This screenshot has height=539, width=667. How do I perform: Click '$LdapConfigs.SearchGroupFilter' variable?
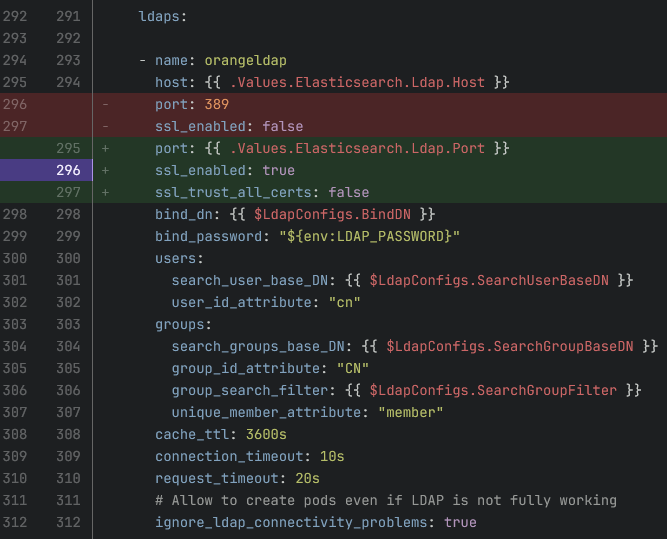493,391
